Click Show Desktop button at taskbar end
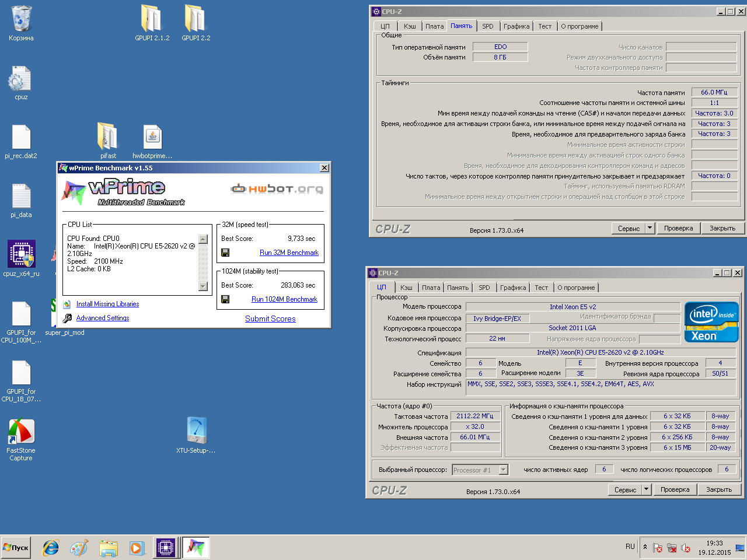The width and height of the screenshot is (747, 560). click(740, 548)
